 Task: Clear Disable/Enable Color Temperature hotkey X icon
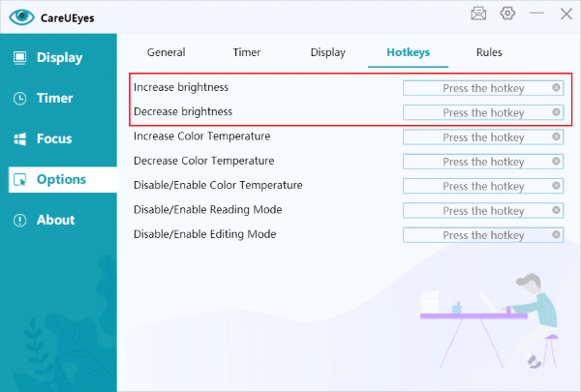click(556, 185)
